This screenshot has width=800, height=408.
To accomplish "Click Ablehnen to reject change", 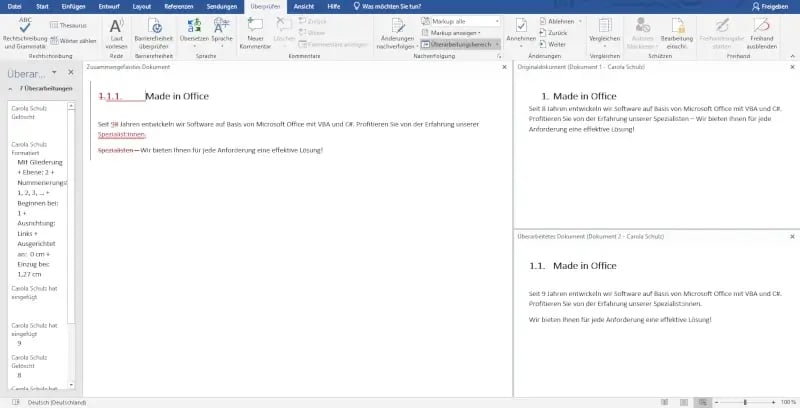I will coord(556,21).
